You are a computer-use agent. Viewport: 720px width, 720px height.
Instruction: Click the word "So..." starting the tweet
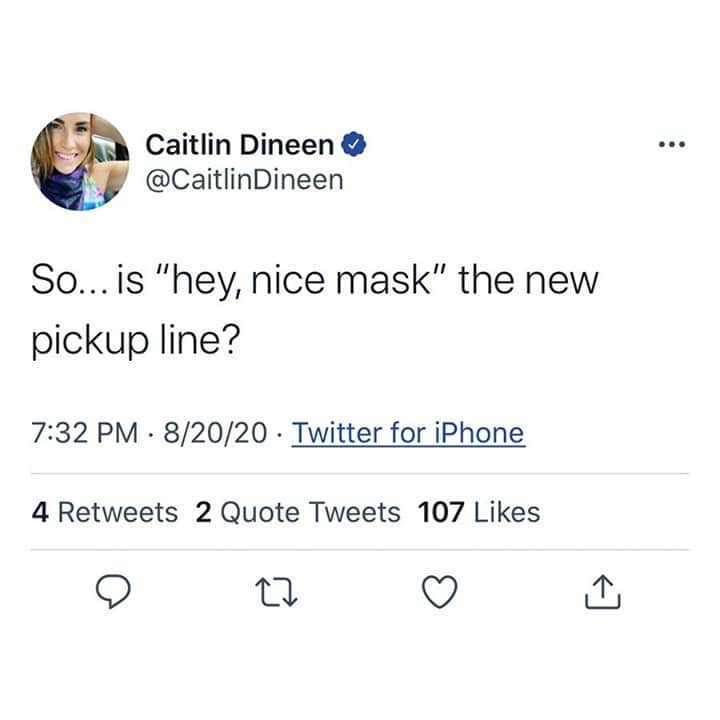[69, 281]
